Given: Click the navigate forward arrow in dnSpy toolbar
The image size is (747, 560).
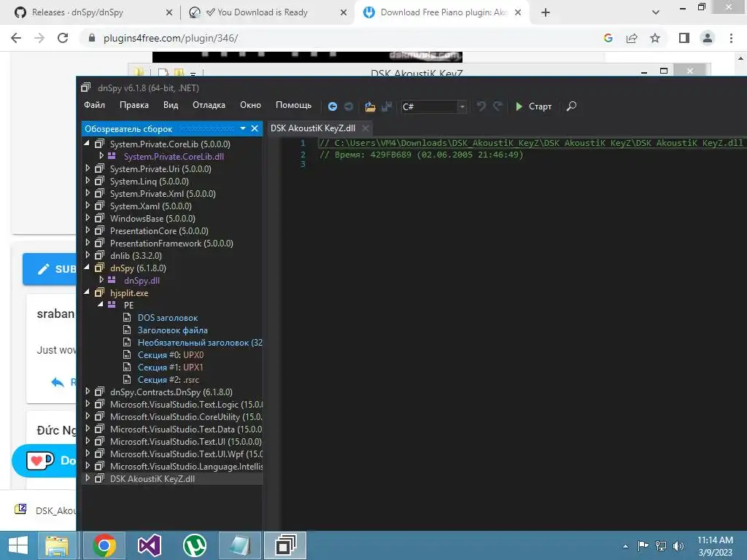Looking at the screenshot, I should (x=349, y=106).
